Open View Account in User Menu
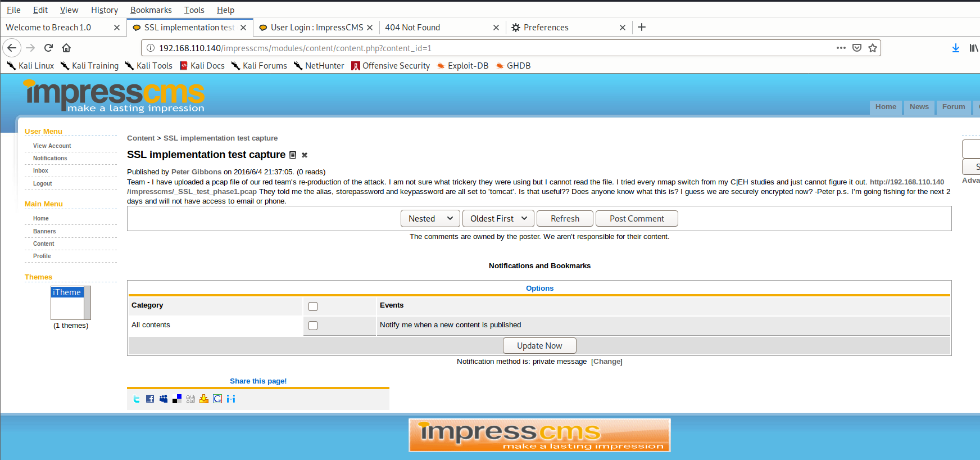Screen dimensions: 980x460 52,146
